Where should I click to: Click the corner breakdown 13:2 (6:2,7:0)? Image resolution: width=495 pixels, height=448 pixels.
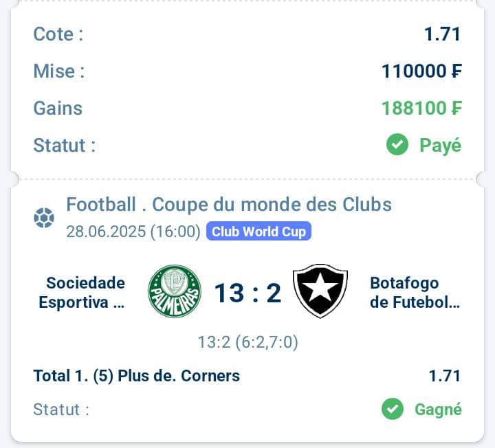click(247, 342)
